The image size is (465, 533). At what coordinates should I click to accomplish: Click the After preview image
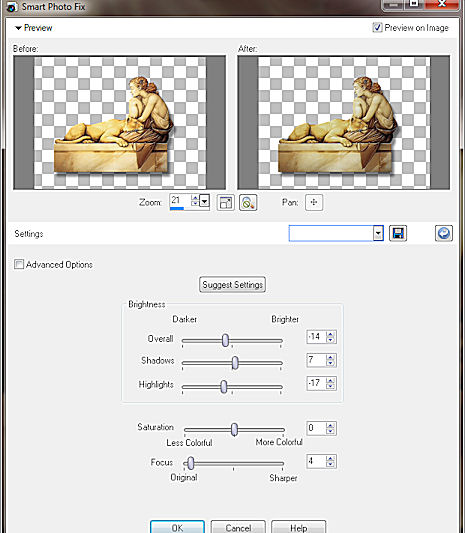344,123
